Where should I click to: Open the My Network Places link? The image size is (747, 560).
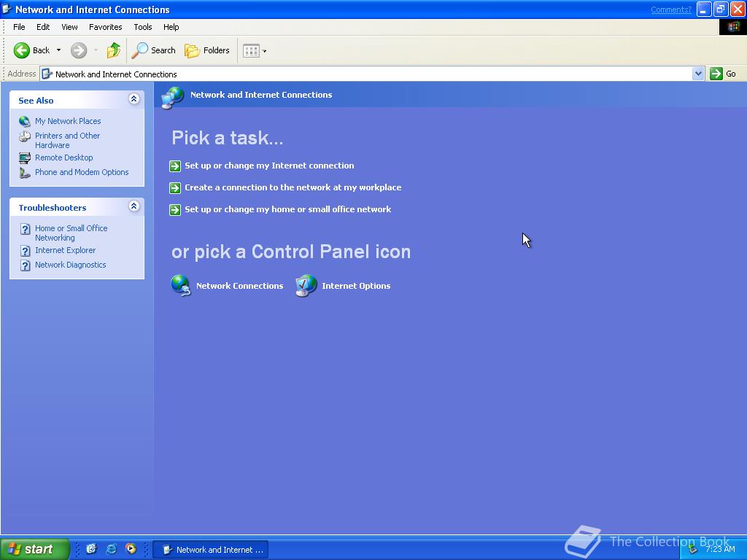[x=68, y=121]
